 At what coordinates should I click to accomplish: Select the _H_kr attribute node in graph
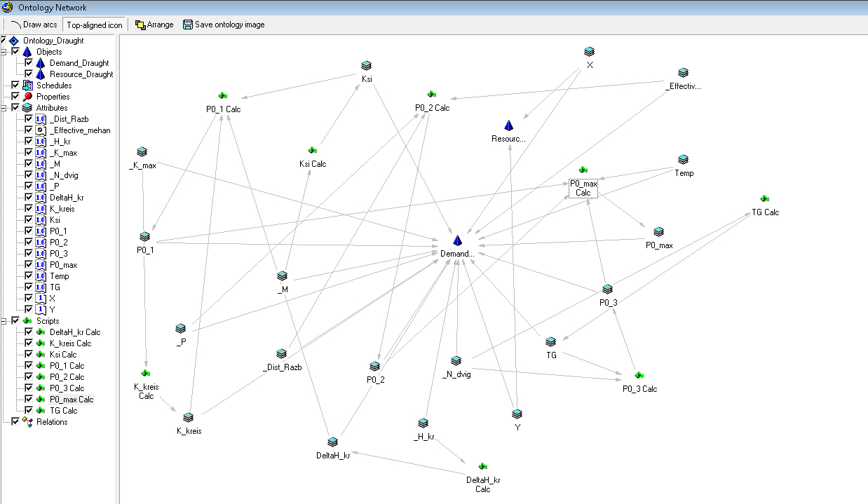click(423, 423)
